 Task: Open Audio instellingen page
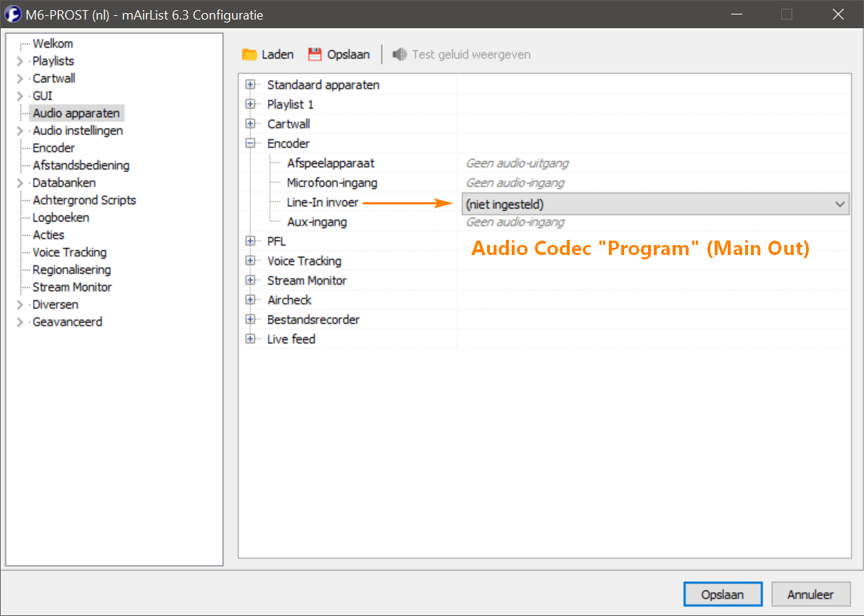pyautogui.click(x=78, y=130)
